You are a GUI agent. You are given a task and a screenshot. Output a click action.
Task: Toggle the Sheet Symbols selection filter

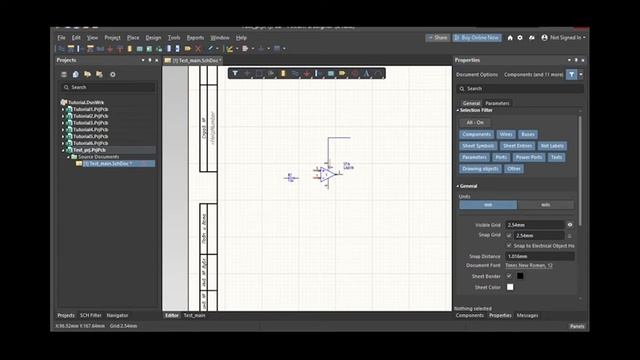tap(478, 146)
